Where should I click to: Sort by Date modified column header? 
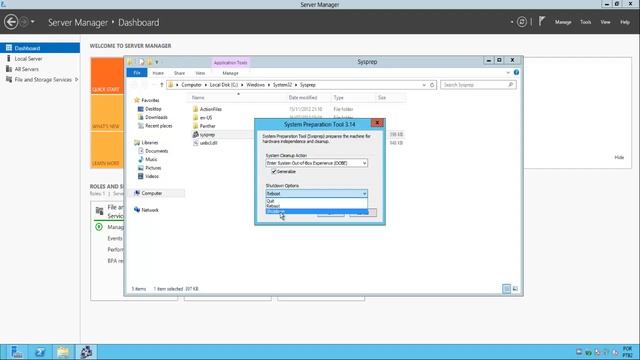tap(302, 98)
